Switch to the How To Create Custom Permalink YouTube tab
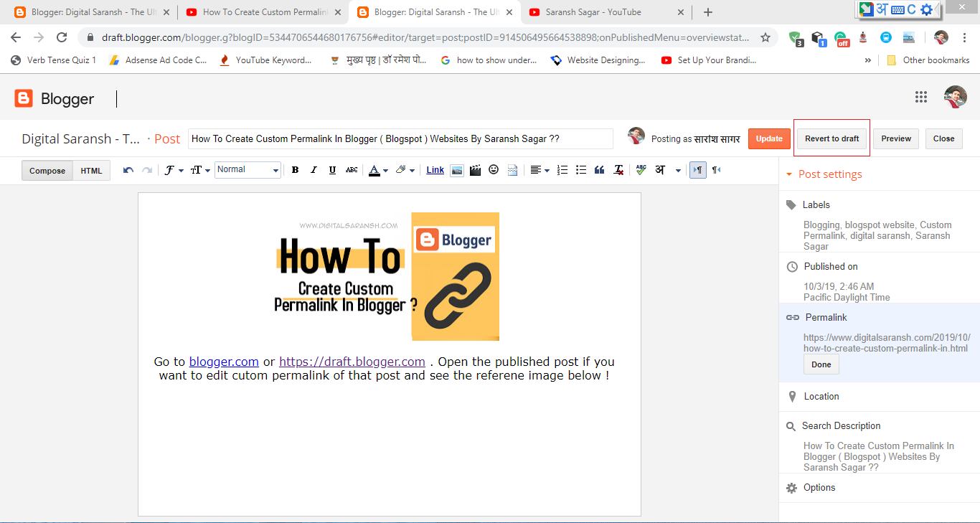Screen dimensions: 980x523 pyautogui.click(x=263, y=12)
